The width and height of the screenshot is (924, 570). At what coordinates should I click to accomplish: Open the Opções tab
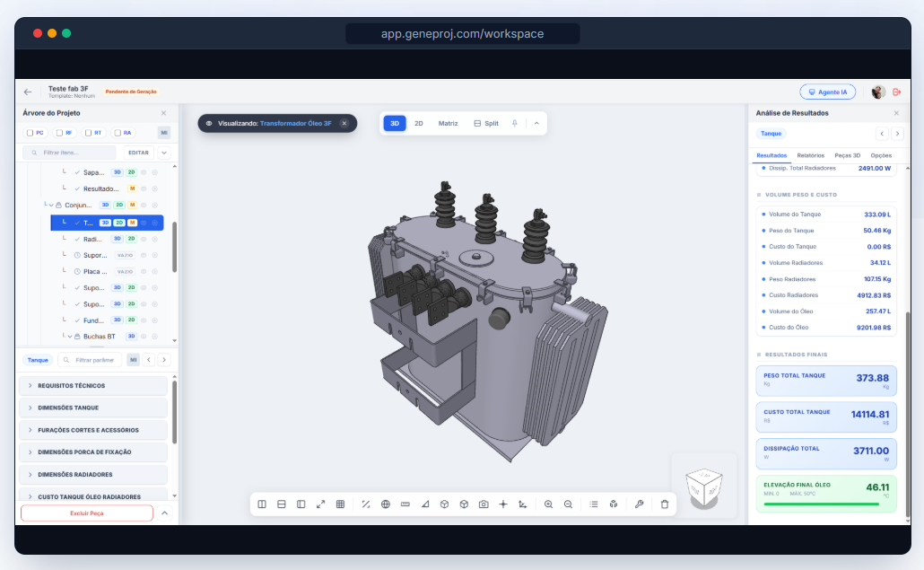(x=881, y=155)
